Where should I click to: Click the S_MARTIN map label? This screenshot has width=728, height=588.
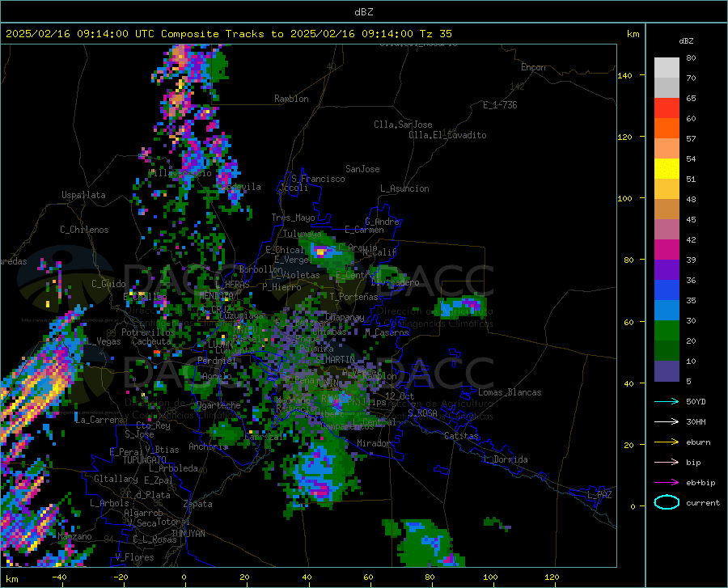point(335,360)
